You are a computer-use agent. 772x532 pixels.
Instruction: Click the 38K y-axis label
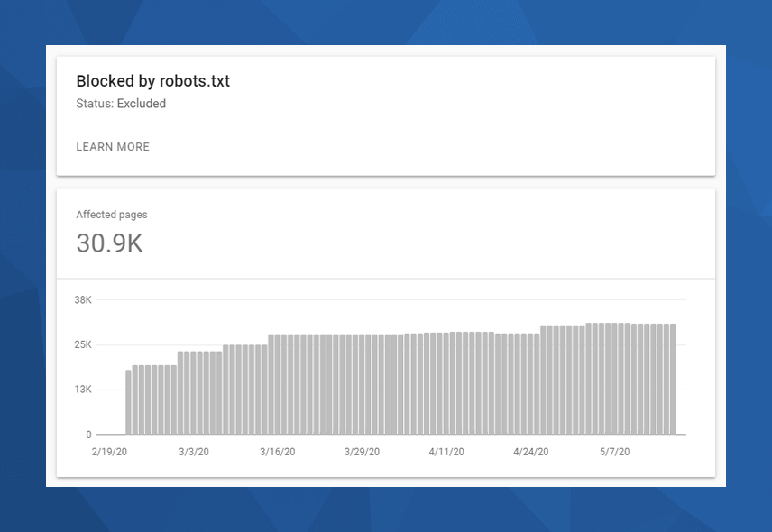83,299
